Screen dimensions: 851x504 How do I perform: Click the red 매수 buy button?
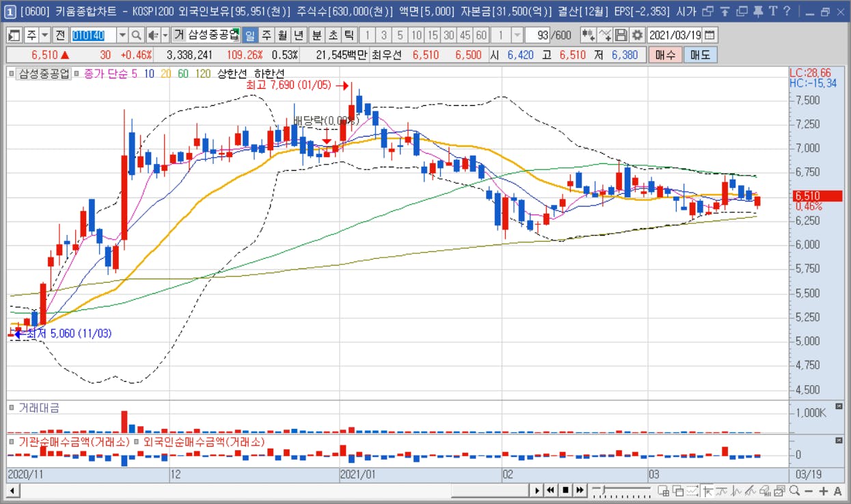click(666, 55)
